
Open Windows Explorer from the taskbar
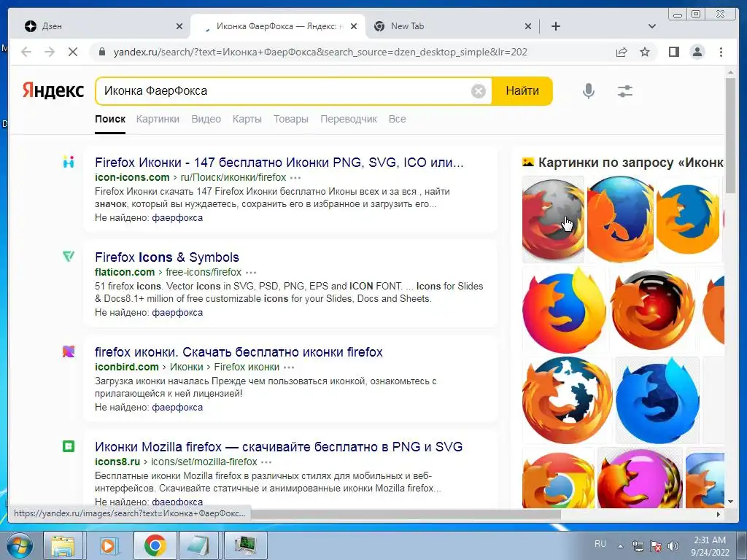pos(63,545)
